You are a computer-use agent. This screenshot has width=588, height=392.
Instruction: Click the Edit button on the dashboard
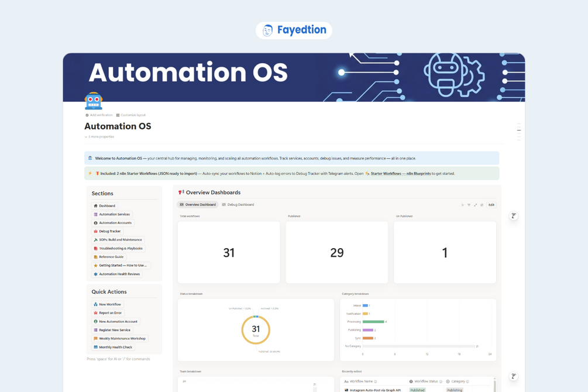click(491, 205)
